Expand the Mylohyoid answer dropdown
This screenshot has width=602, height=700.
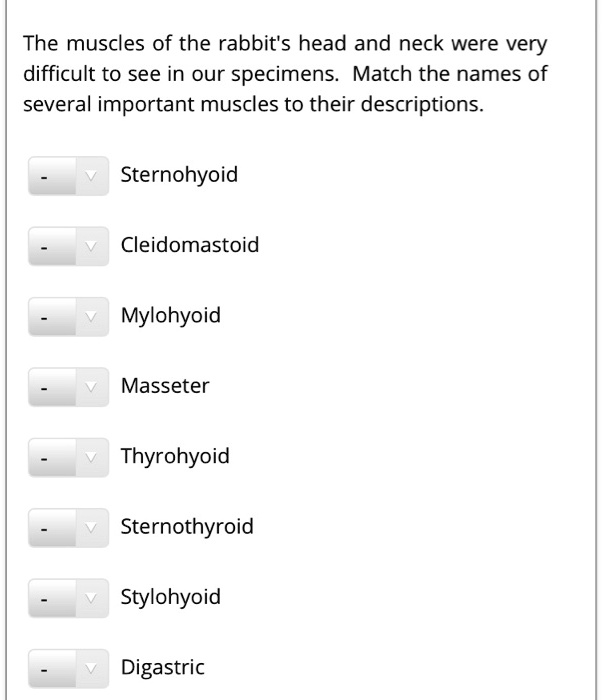66,317
